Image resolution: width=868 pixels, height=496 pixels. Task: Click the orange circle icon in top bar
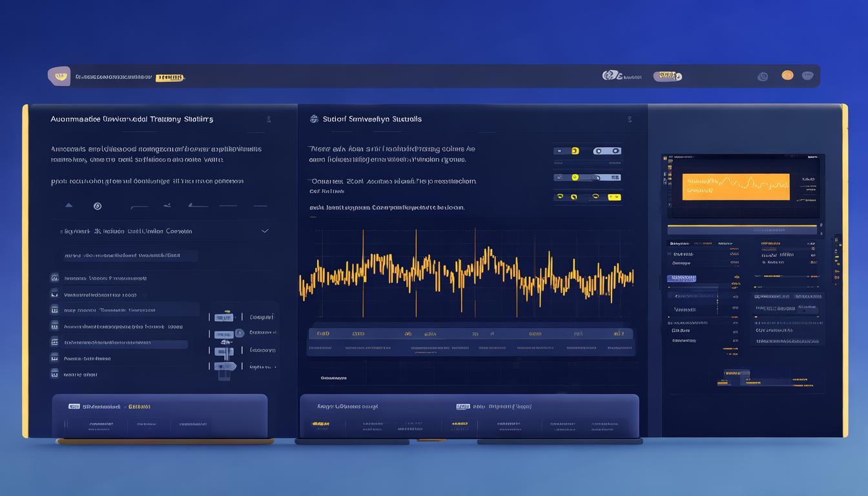[x=787, y=76]
